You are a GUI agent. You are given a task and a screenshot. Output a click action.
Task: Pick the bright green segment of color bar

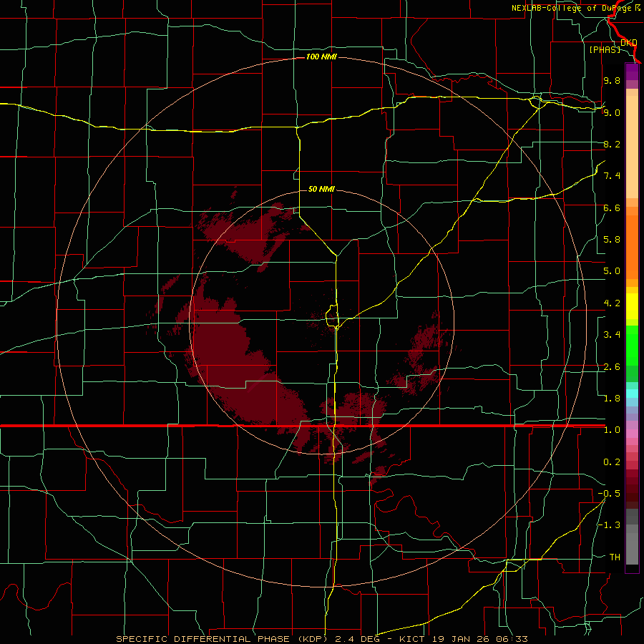tap(632, 345)
